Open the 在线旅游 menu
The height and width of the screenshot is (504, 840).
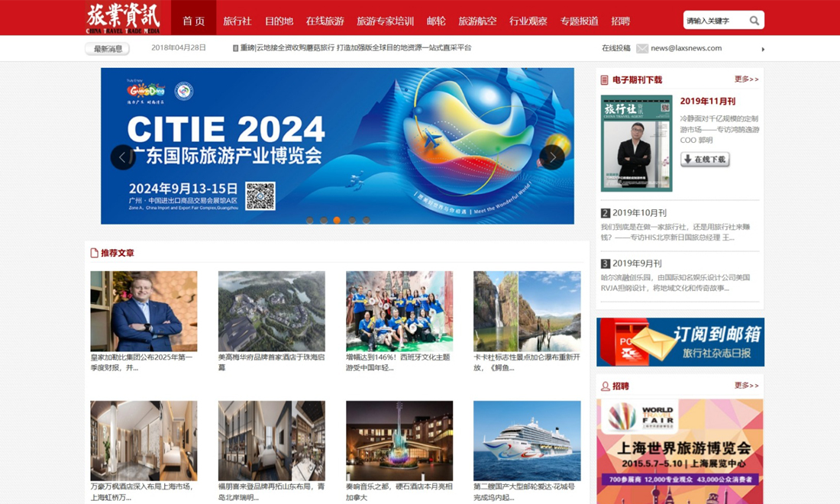tap(325, 21)
